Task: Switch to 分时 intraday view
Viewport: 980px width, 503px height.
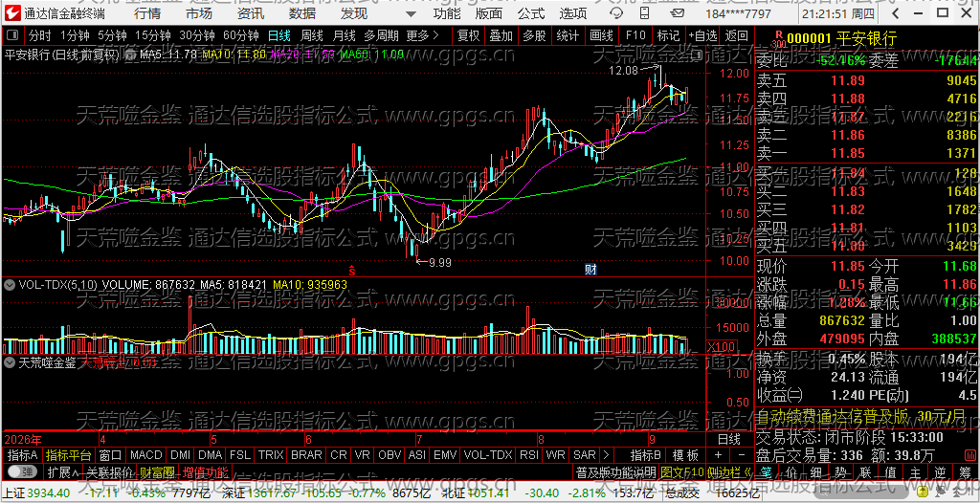Action: point(40,35)
